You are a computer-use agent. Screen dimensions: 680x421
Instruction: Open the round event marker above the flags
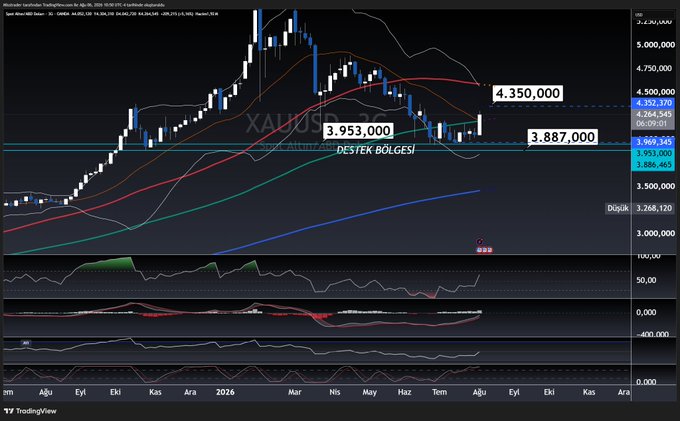pos(480,242)
